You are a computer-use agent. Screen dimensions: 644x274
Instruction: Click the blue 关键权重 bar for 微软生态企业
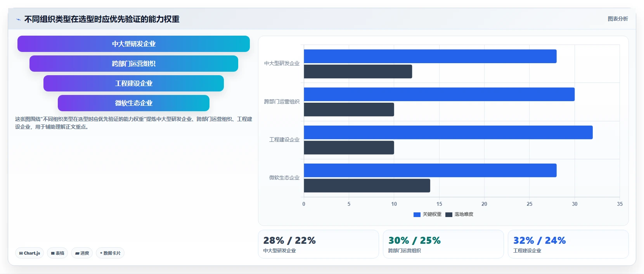(x=430, y=170)
